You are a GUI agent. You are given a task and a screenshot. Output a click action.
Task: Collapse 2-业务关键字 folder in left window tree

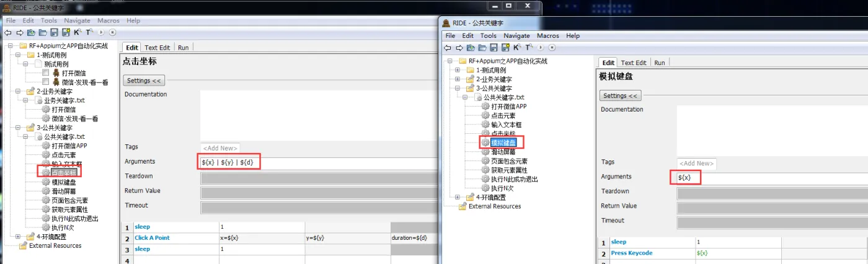(18, 91)
